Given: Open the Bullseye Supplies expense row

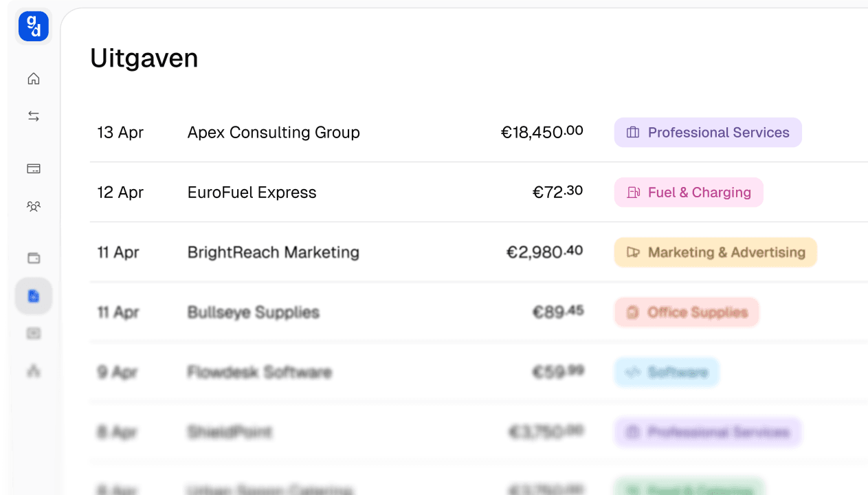Looking at the screenshot, I should coord(253,312).
